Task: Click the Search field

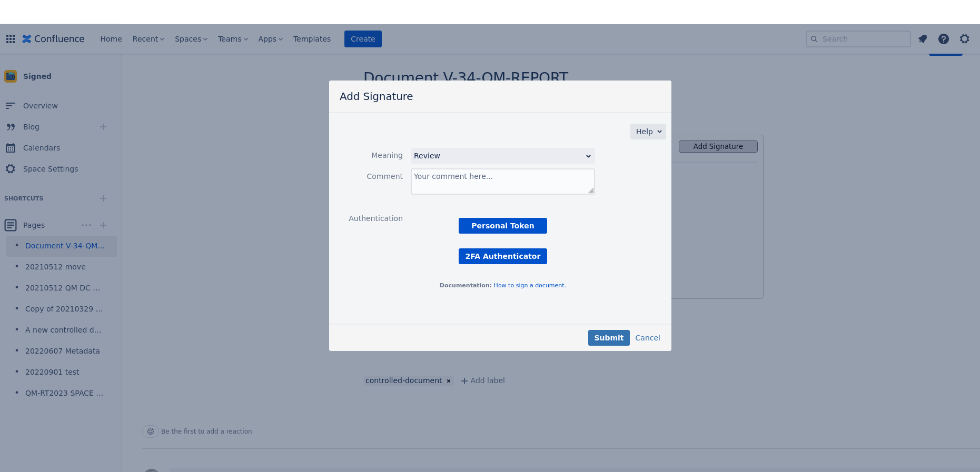Action: pyautogui.click(x=858, y=39)
